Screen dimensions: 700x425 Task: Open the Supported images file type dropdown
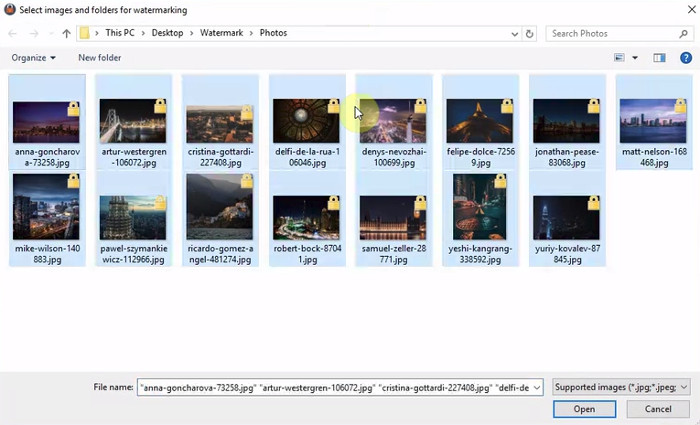point(621,387)
